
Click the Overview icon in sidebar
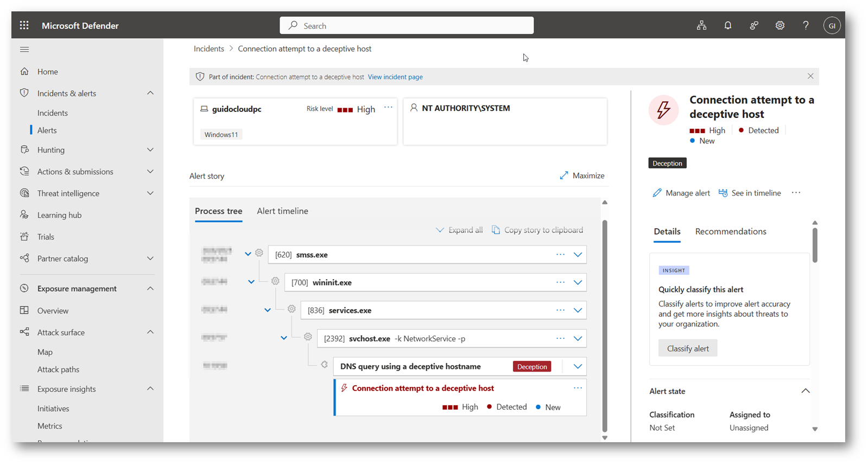(x=24, y=310)
